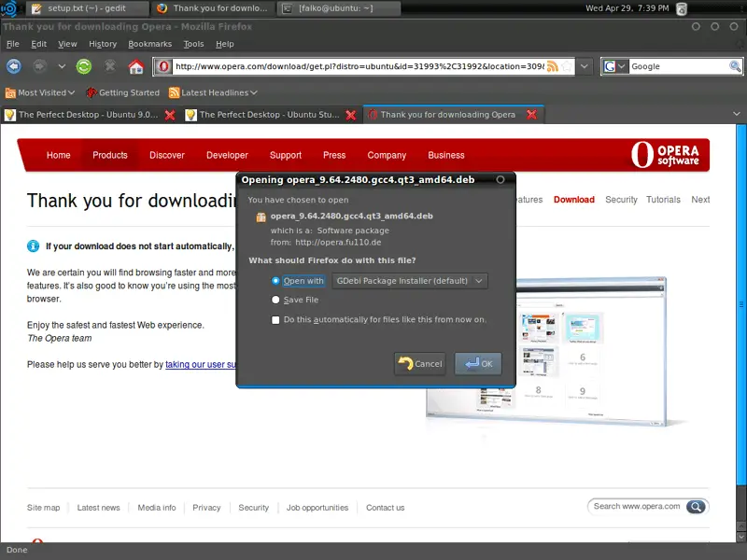Click the Developer navigation link
Image resolution: width=747 pixels, height=560 pixels.
click(227, 155)
